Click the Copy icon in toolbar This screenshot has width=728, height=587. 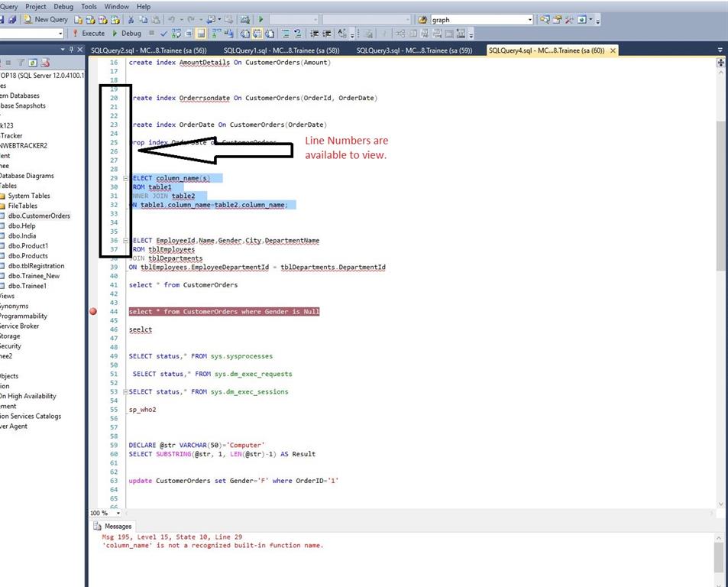pyautogui.click(x=143, y=20)
